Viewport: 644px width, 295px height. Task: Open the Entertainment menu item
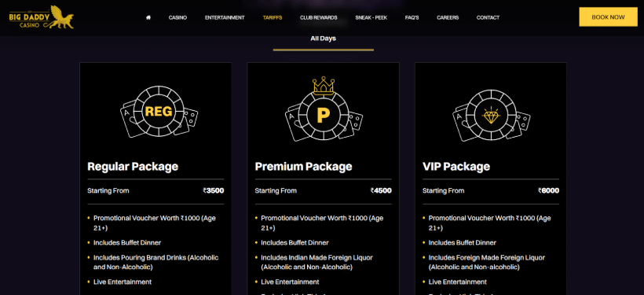225,17
